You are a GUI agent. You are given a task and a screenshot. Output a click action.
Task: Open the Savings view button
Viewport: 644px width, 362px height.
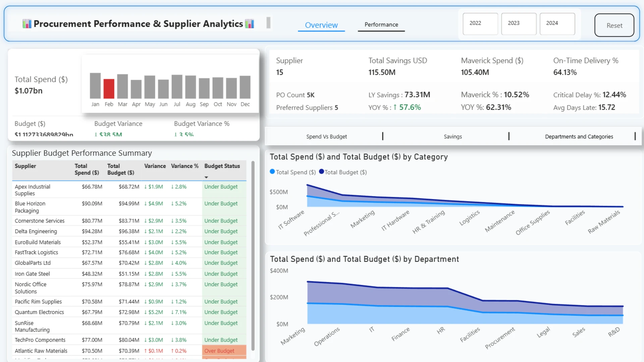tap(453, 136)
